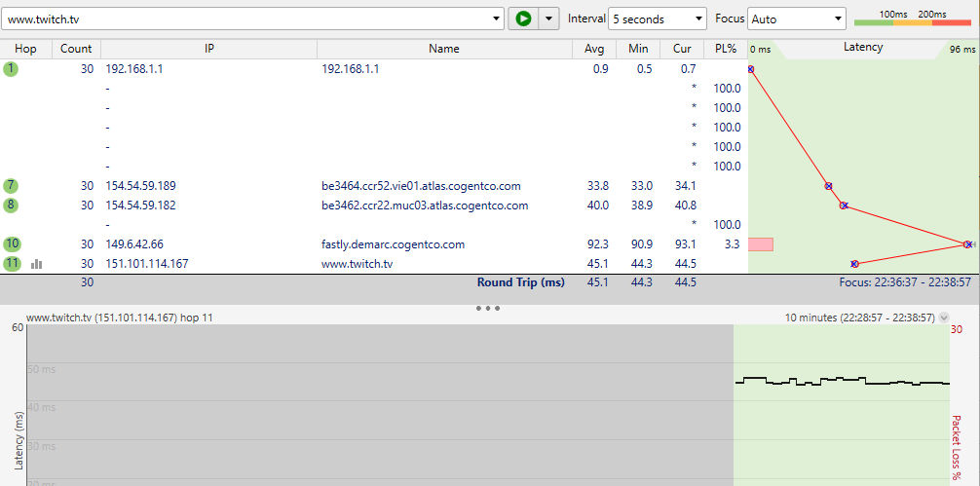This screenshot has height=486, width=980.
Task: Click the green 100ms latency legend segment
Action: tap(874, 23)
